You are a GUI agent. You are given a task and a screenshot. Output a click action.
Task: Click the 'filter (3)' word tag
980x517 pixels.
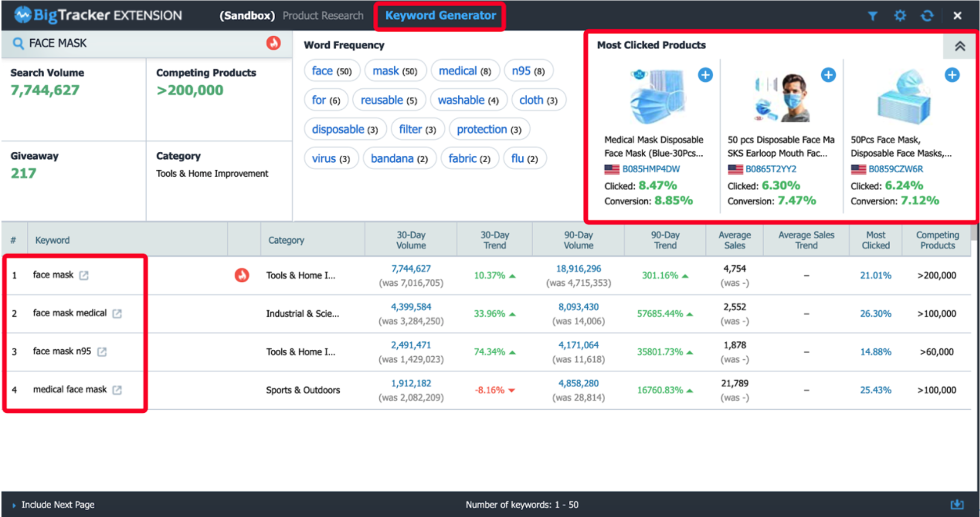418,129
